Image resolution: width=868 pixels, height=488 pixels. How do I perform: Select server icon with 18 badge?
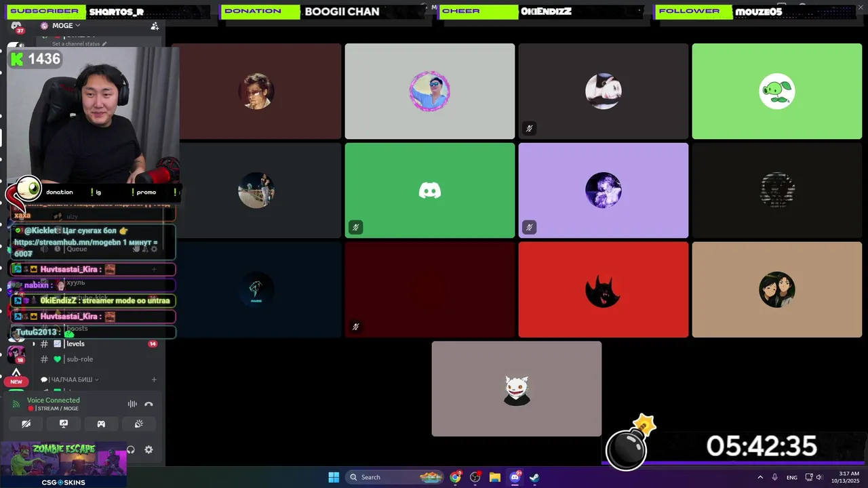tap(16, 354)
